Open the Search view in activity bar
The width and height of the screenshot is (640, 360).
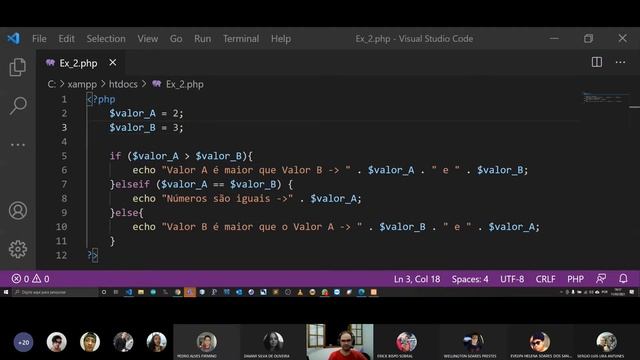[18, 106]
